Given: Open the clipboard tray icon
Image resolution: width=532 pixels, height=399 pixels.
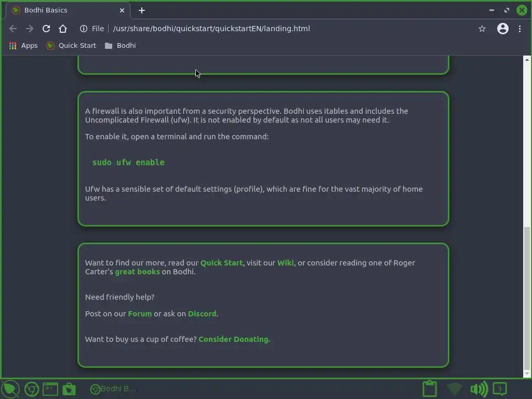Looking at the screenshot, I should point(430,389).
